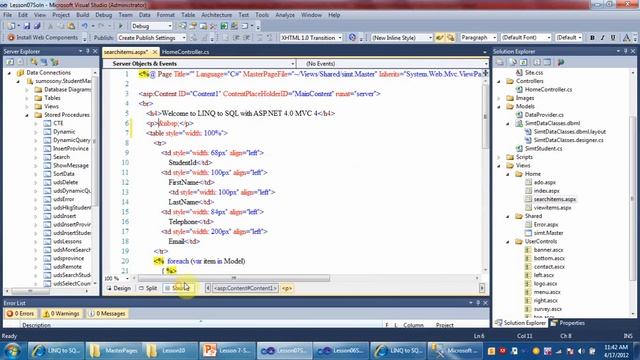Click the 0 Errors filter button
Image resolution: width=640 pixels, height=360 pixels.
click(x=20, y=313)
